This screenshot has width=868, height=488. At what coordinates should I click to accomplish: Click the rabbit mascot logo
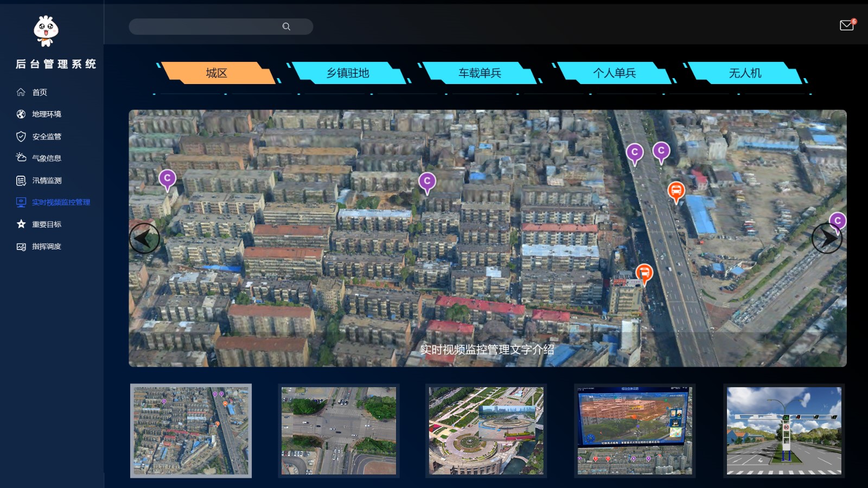(46, 31)
